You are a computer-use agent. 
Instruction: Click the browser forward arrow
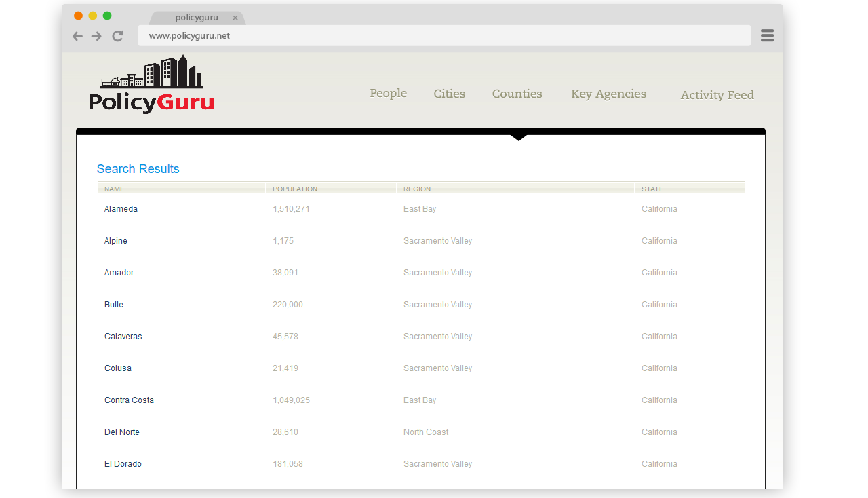tap(96, 36)
